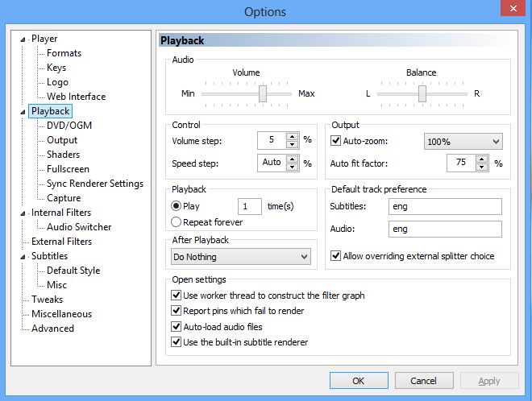Click the Subtitles language text field

(x=443, y=207)
